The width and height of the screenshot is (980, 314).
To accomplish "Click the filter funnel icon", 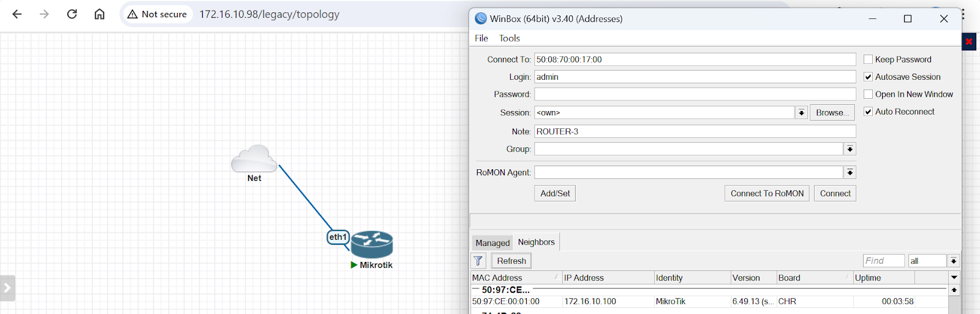I will (478, 261).
